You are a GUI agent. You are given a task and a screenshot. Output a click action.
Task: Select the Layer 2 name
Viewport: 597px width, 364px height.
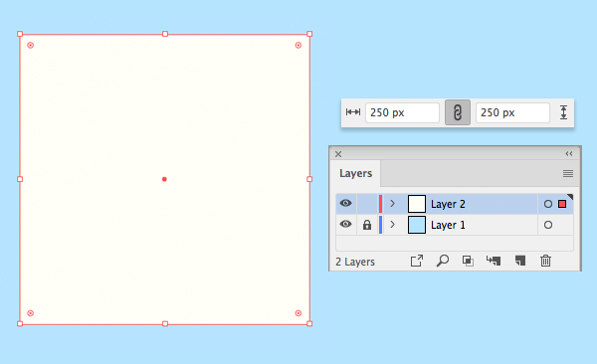[x=448, y=204]
